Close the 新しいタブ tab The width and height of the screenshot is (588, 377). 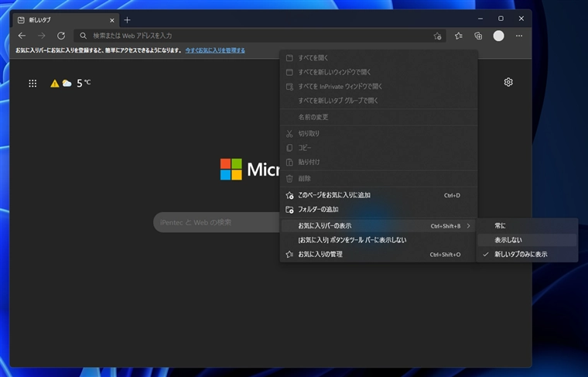[x=111, y=20]
